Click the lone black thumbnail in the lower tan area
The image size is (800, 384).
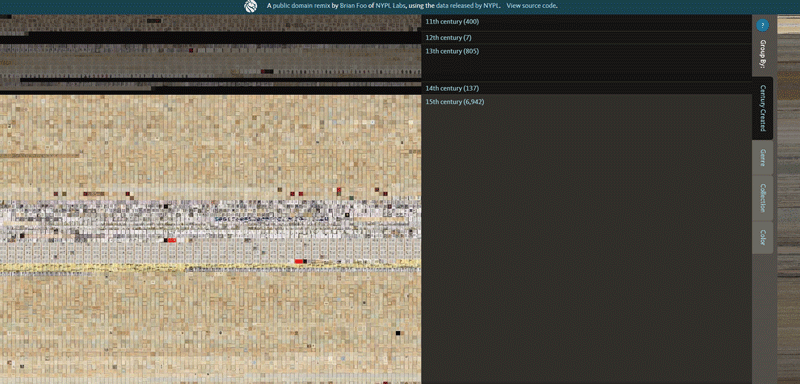click(x=398, y=333)
